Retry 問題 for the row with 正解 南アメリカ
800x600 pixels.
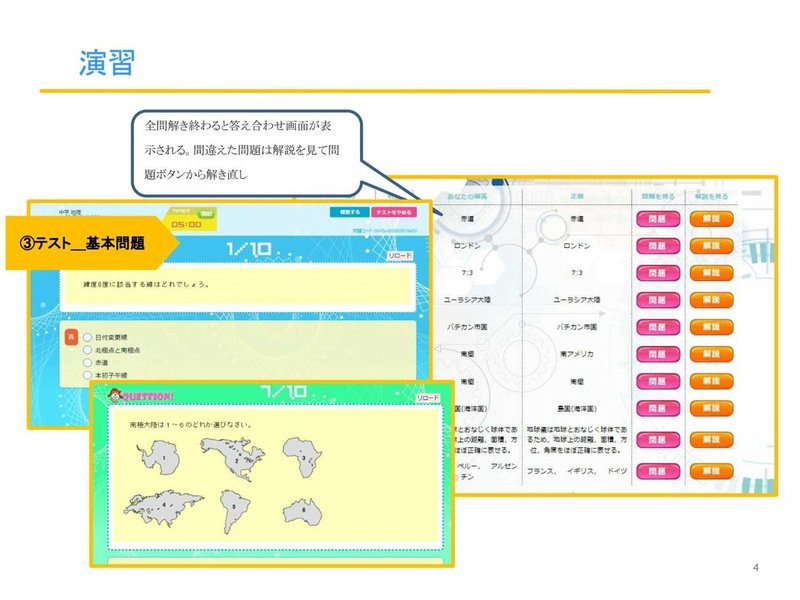point(658,355)
